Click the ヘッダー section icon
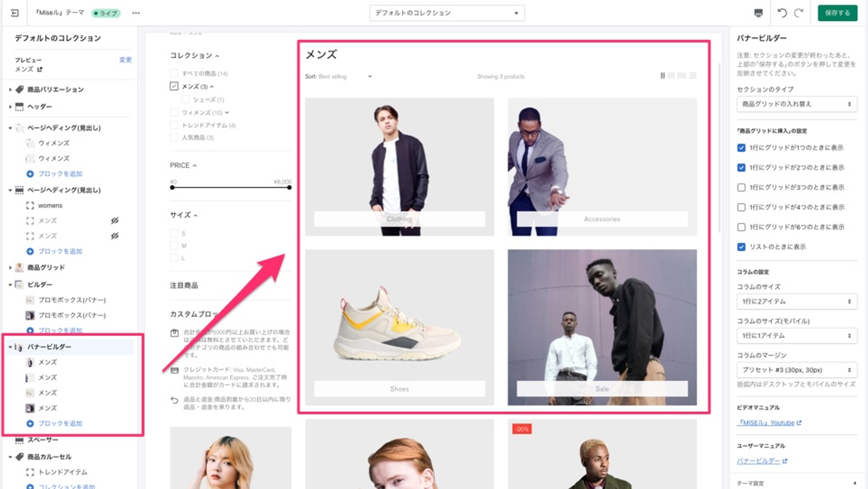The width and height of the screenshot is (868, 489). tap(19, 106)
